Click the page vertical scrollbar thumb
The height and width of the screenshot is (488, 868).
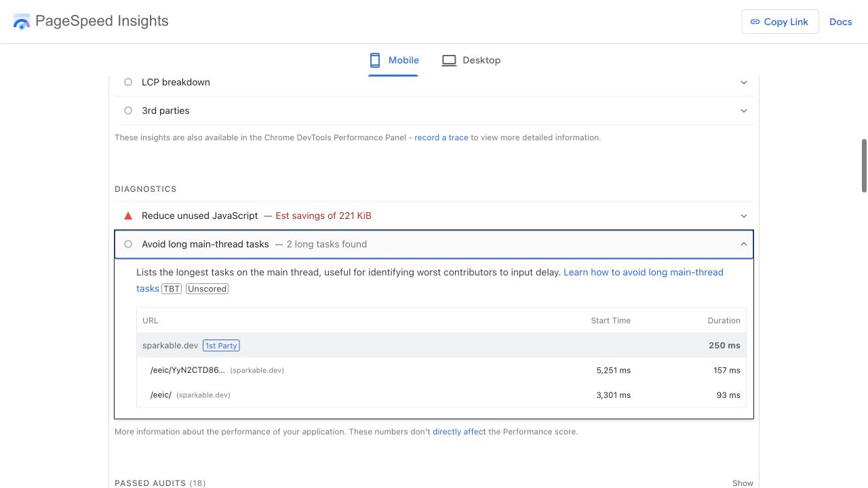pos(864,165)
